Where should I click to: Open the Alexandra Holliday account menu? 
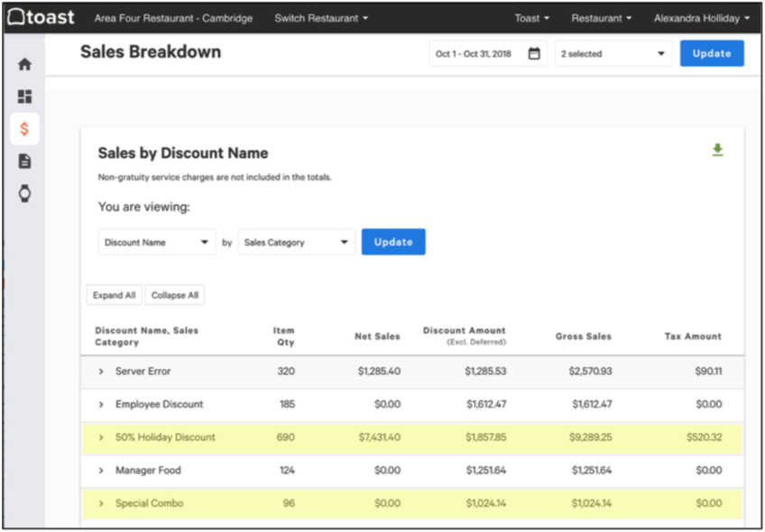pyautogui.click(x=701, y=18)
